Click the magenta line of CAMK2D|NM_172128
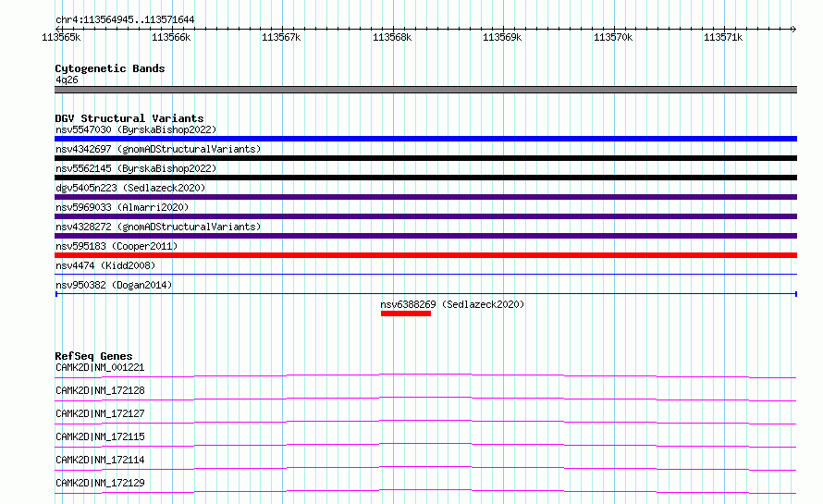Viewport: 823px width, 504px height. coord(425,399)
